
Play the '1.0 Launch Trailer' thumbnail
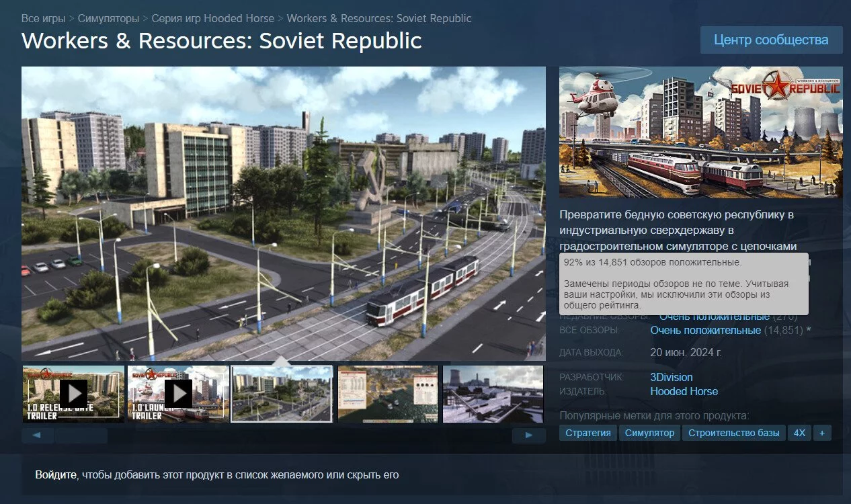point(178,394)
